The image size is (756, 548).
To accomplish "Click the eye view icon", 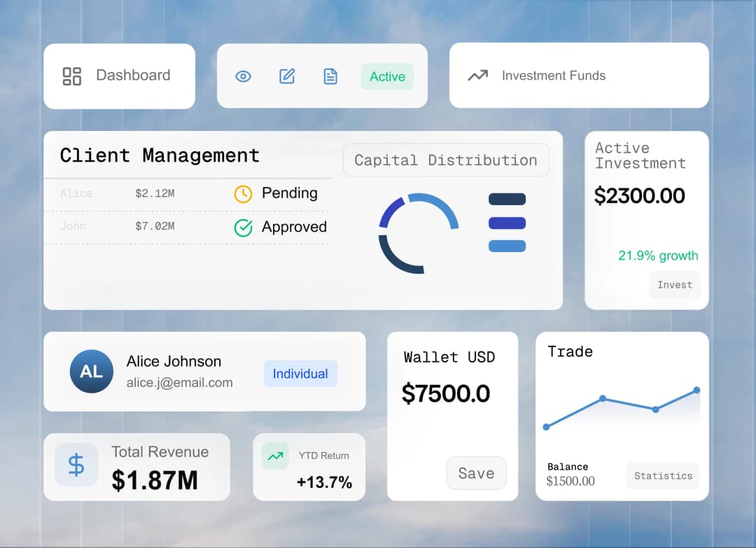I will 243,76.
